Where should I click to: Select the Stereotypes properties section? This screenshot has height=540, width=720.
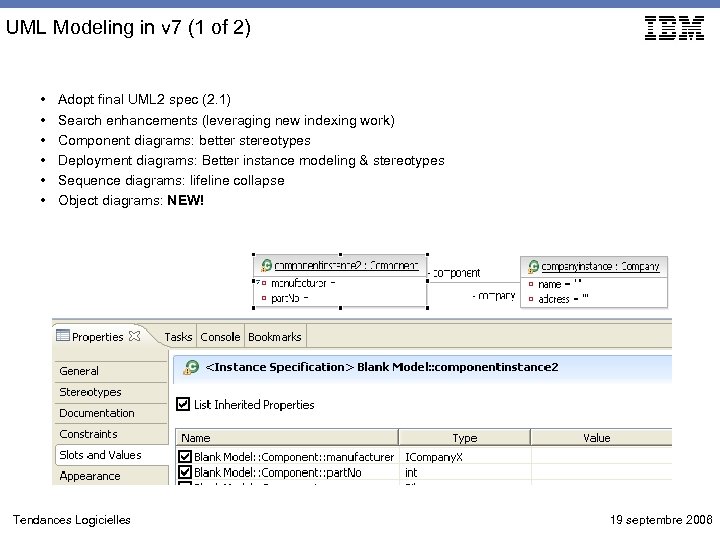(110, 392)
